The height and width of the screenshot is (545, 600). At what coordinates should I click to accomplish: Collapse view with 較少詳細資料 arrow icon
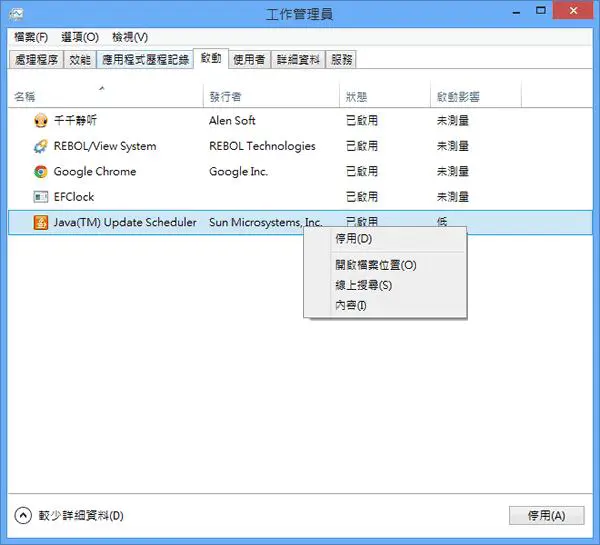[23, 516]
